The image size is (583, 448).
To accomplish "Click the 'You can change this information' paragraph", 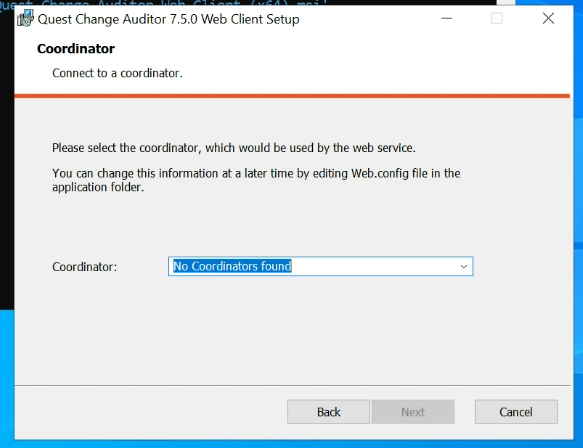I will coord(256,180).
